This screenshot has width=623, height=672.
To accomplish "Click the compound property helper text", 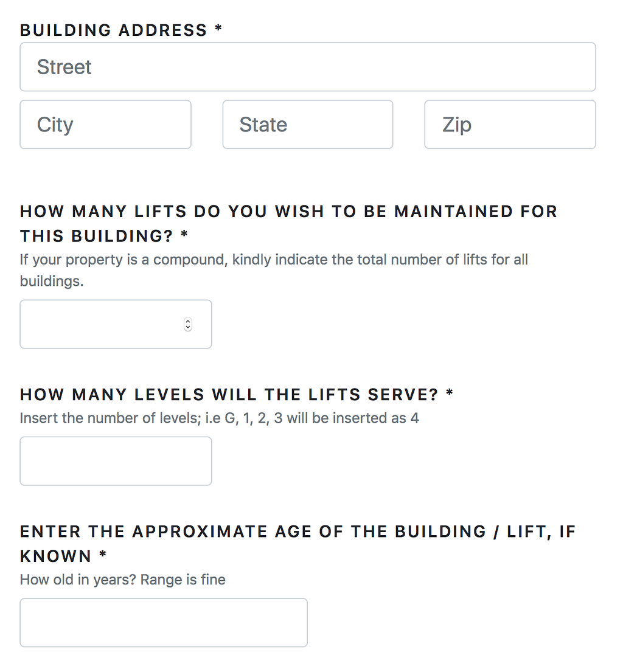I will tap(273, 260).
